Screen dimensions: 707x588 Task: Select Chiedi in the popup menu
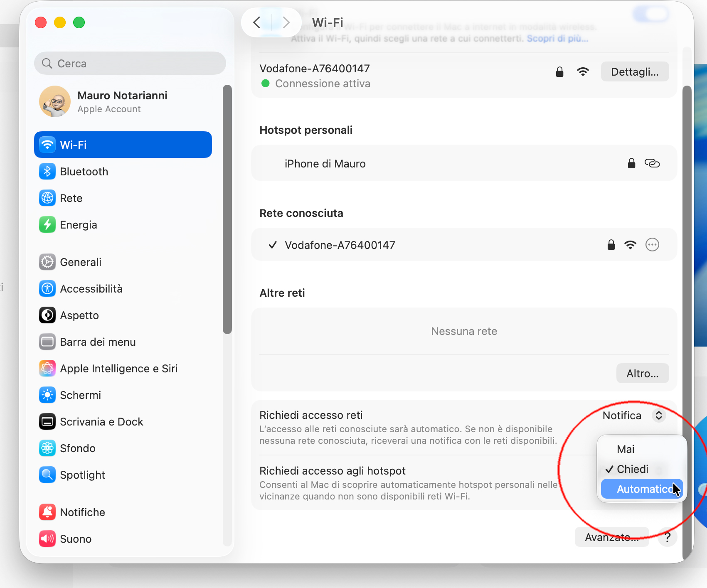tap(642, 469)
